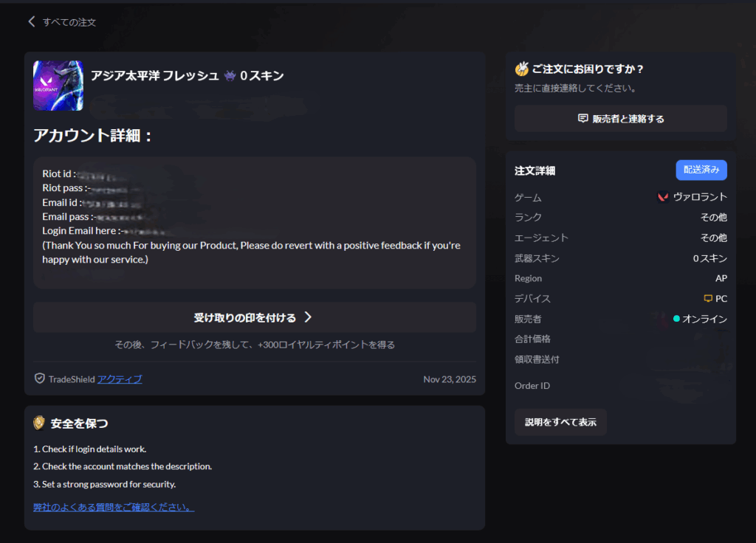Click the TradeShield shield icon
This screenshot has width=756, height=543.
coord(40,378)
